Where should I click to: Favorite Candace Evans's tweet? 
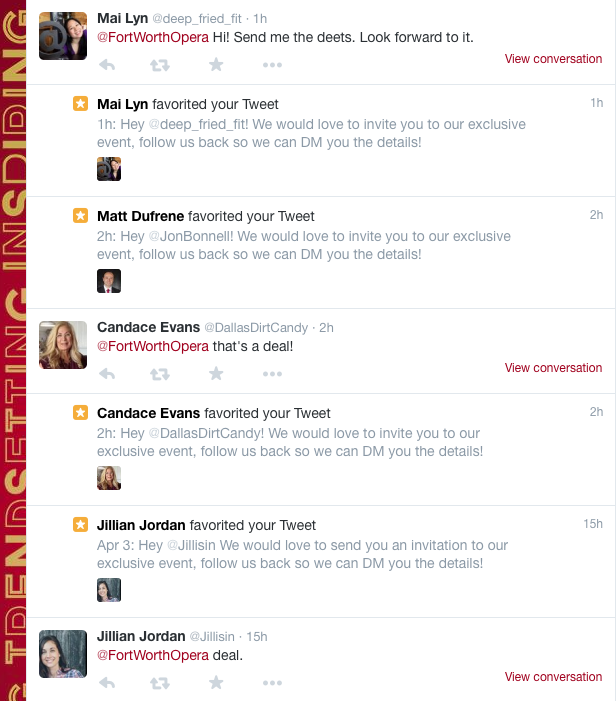click(x=216, y=374)
